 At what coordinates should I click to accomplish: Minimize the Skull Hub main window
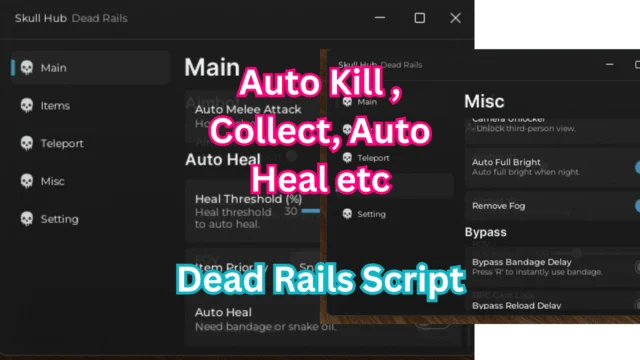[380, 18]
